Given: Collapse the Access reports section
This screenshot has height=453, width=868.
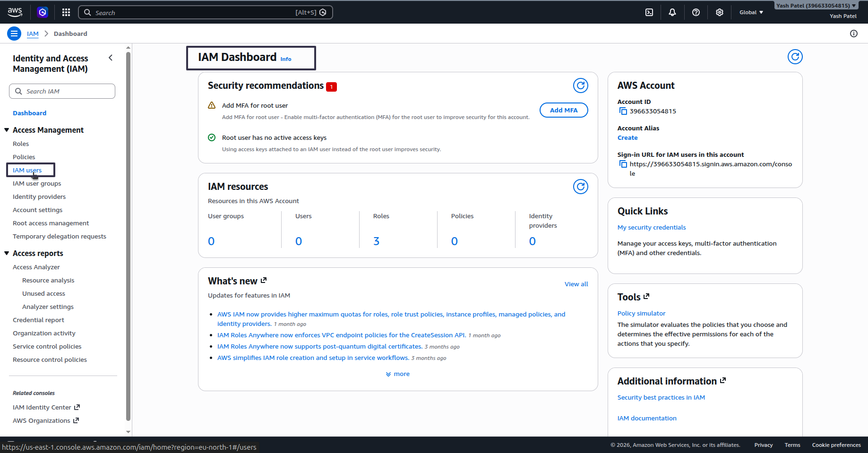Looking at the screenshot, I should pyautogui.click(x=7, y=253).
